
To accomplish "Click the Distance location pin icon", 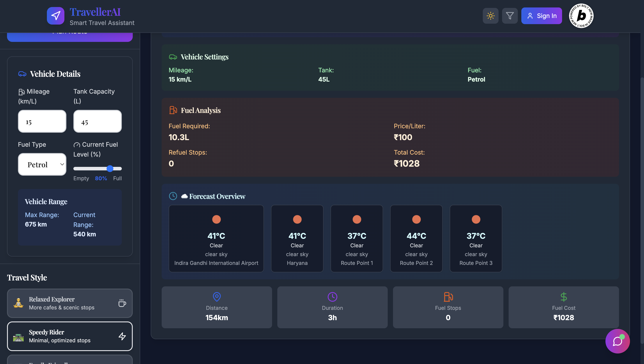I will point(216,297).
